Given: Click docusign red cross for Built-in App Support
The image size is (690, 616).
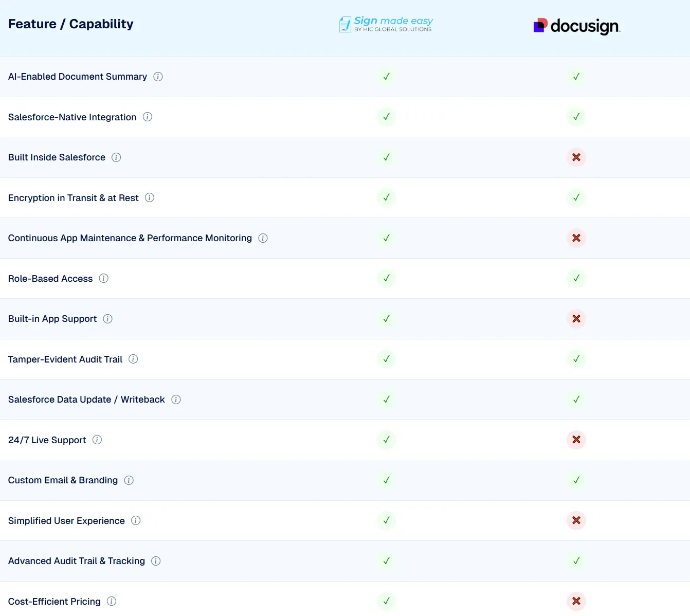Looking at the screenshot, I should coord(576,319).
